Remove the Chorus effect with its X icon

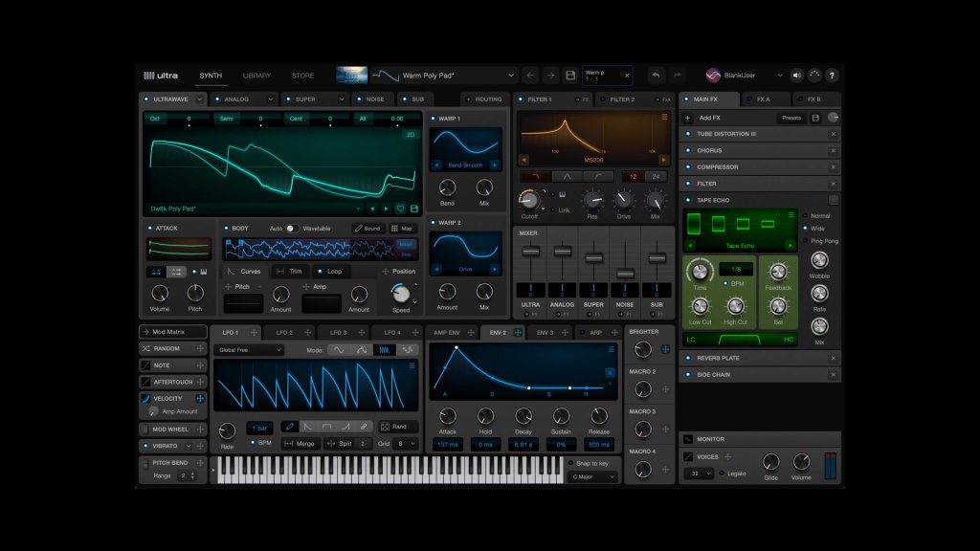833,150
